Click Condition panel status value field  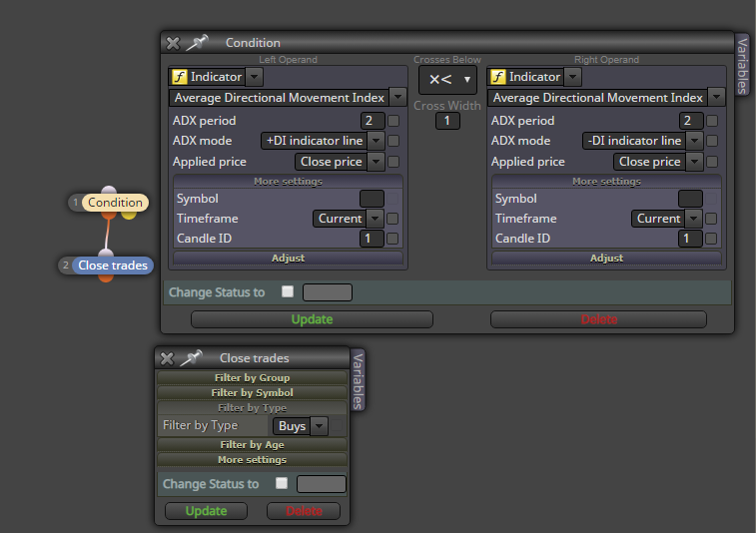328,292
